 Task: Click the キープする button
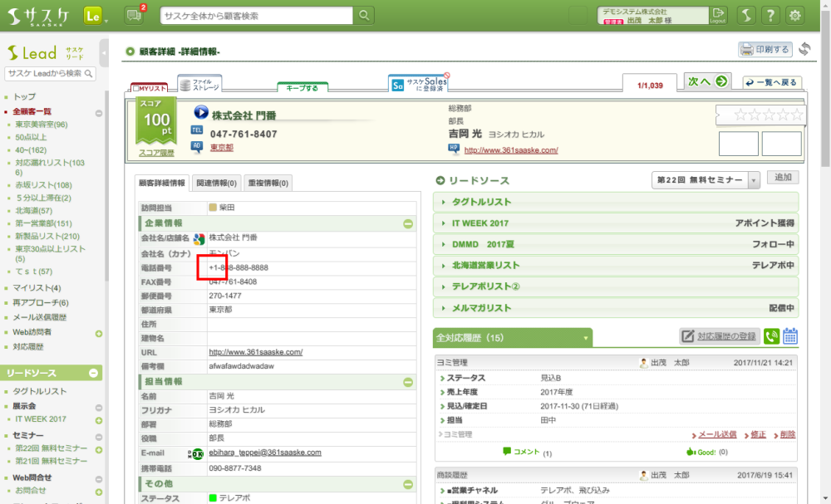click(302, 87)
